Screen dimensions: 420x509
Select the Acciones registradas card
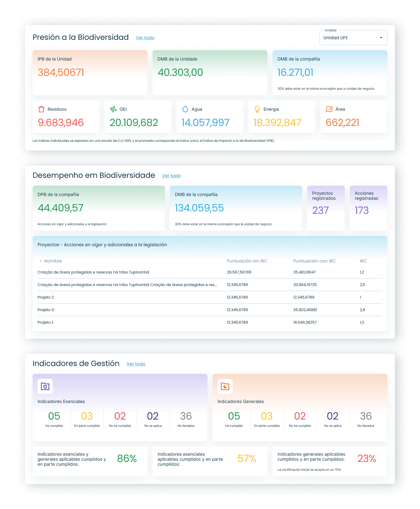point(369,208)
